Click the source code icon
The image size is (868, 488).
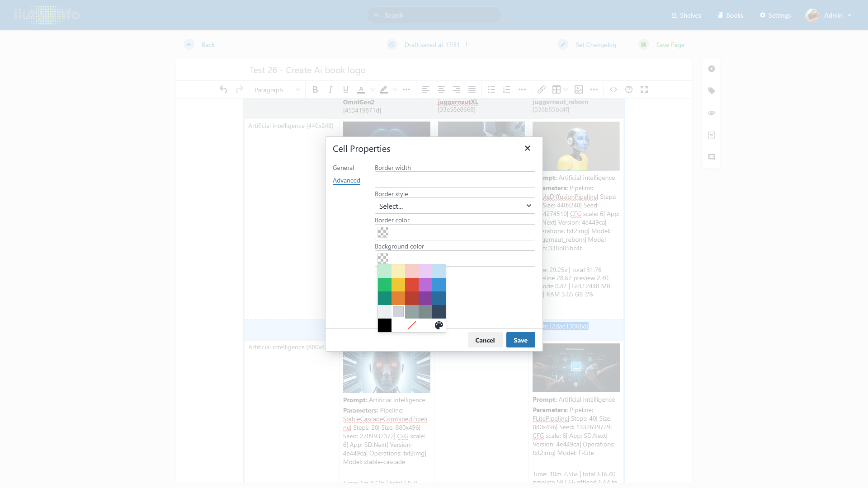click(613, 89)
